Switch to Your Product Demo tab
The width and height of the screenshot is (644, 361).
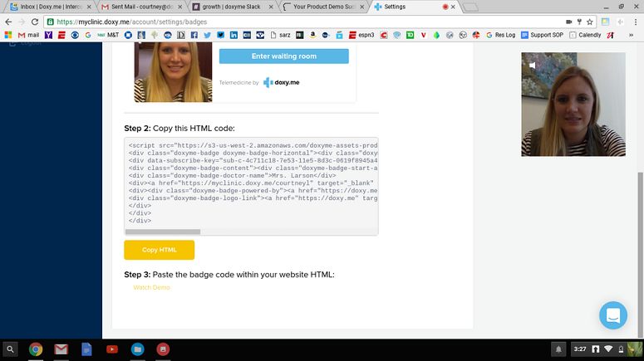[x=323, y=7]
